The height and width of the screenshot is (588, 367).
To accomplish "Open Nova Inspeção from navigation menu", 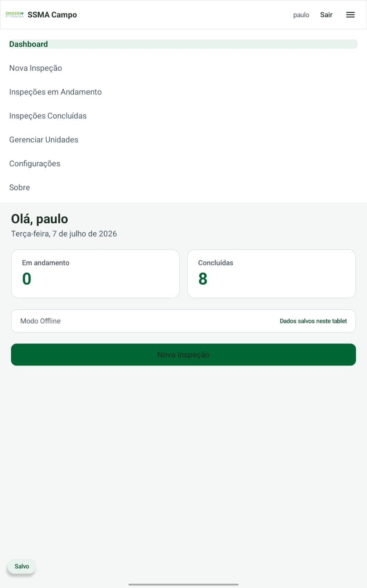I will (x=36, y=68).
